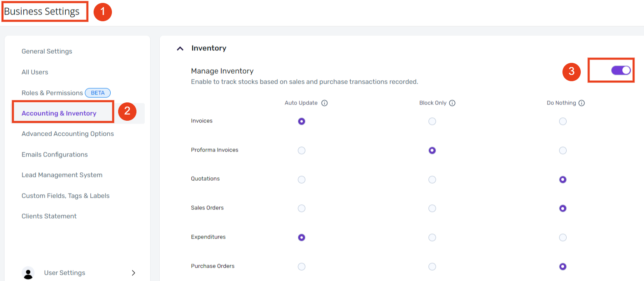Open General Settings menu item

[47, 52]
